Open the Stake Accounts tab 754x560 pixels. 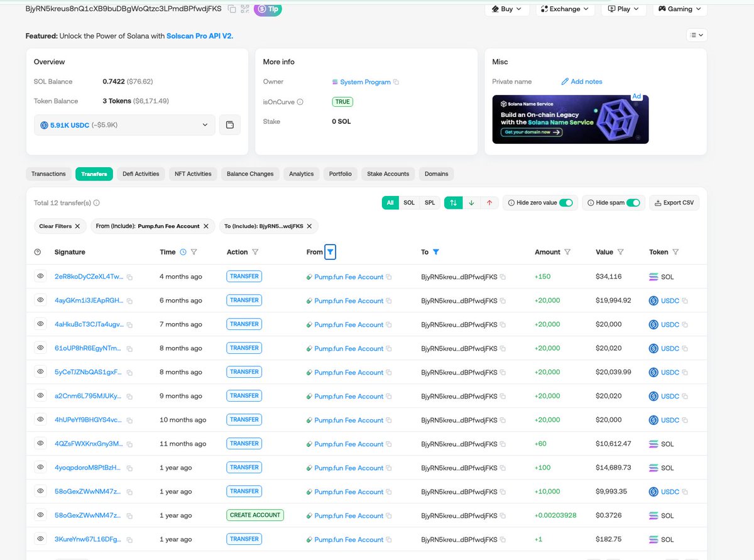pos(388,173)
